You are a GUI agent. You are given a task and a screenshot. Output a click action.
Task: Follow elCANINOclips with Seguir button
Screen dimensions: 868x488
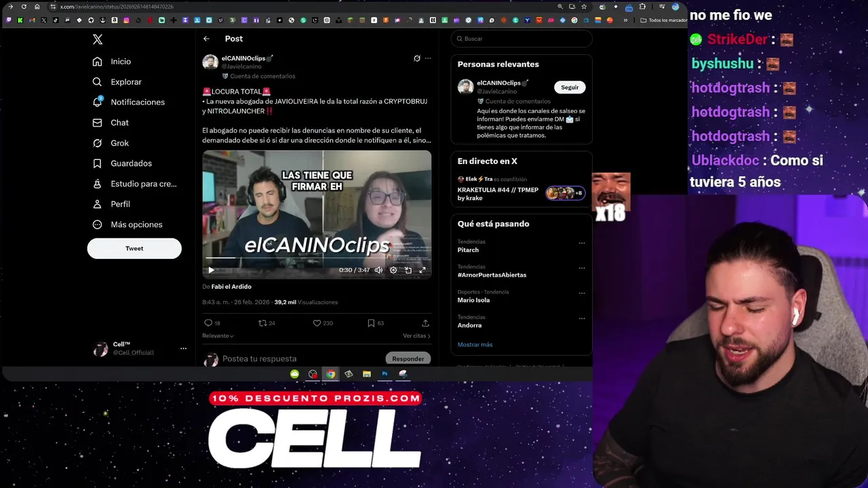click(570, 87)
